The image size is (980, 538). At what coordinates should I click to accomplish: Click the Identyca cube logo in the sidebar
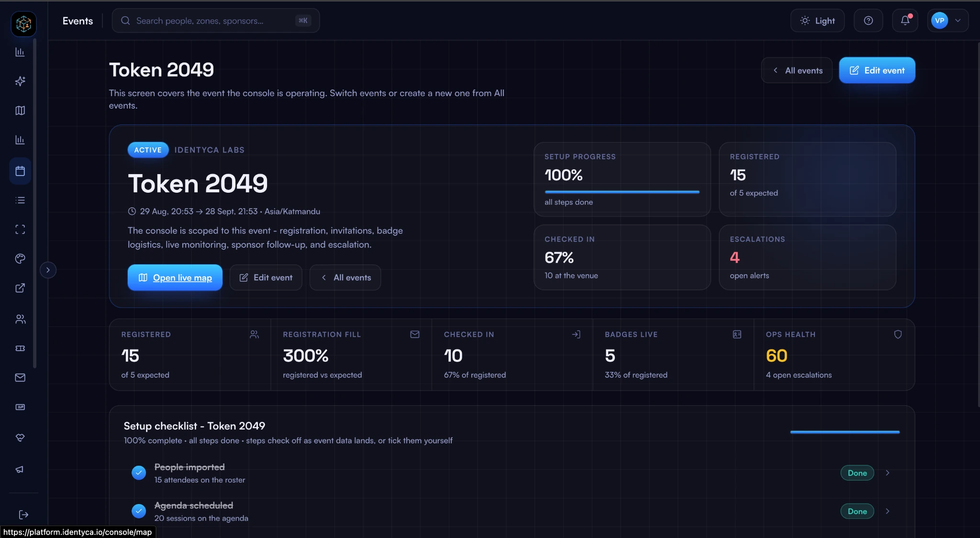point(23,23)
